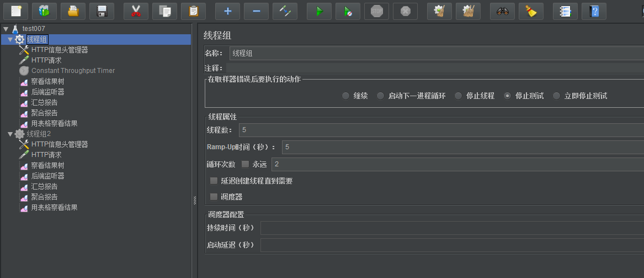Viewport: 644px width, 278px height.
Task: Click the Constant Throughput Timer clock icon
Action: 24,71
